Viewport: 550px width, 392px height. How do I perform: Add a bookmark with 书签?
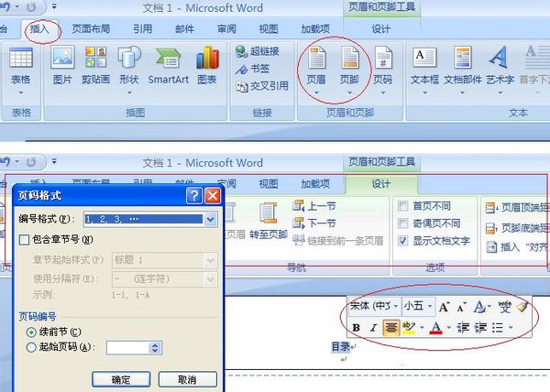click(x=253, y=69)
